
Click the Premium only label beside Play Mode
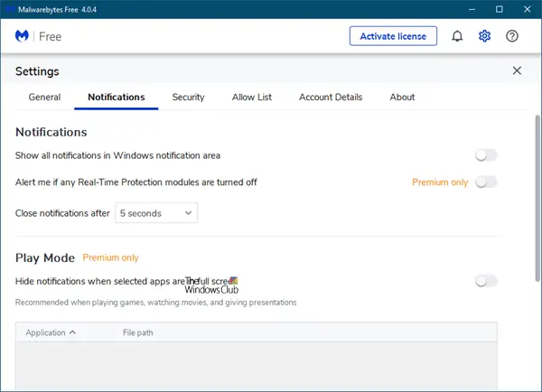(x=110, y=257)
